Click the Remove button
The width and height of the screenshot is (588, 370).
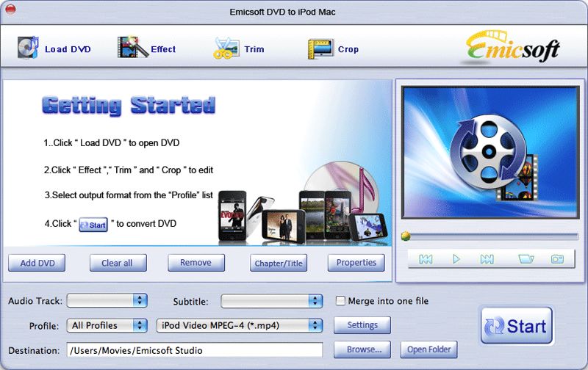point(196,263)
